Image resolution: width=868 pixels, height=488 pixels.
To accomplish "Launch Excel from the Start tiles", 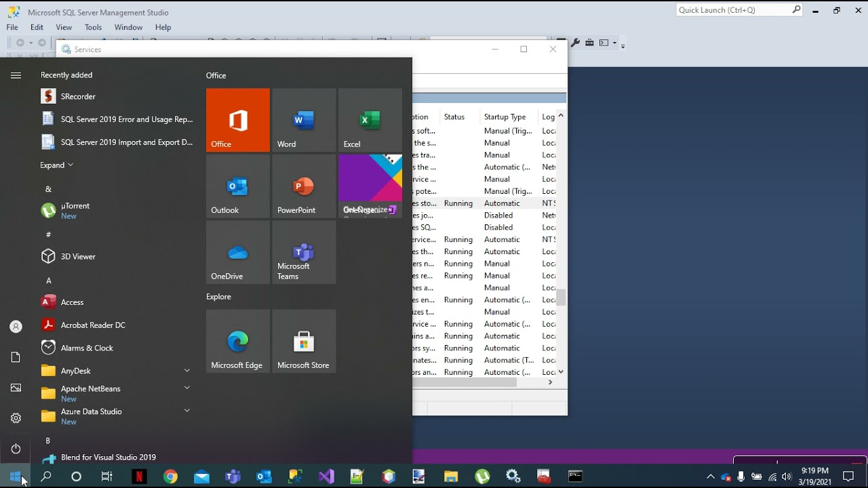I will [370, 120].
